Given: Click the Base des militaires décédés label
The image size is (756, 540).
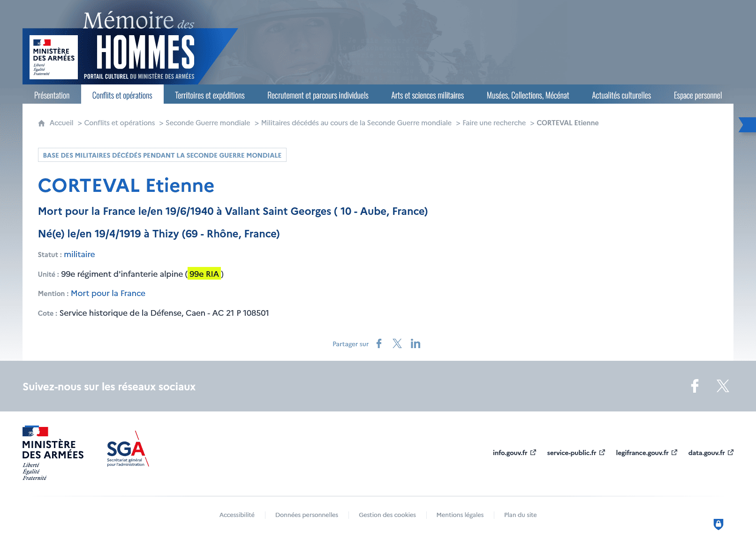Looking at the screenshot, I should click(162, 155).
